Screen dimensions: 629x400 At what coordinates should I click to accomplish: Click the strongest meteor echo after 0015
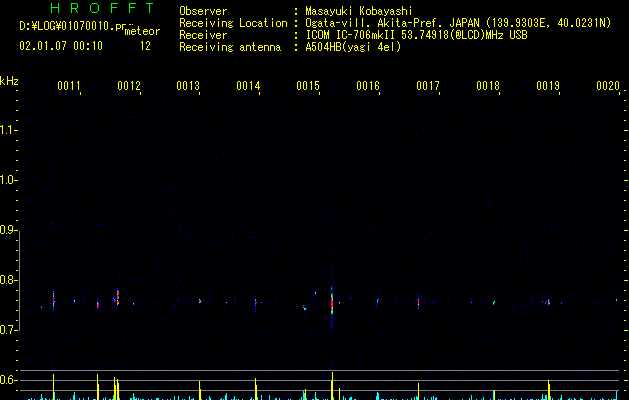click(332, 305)
